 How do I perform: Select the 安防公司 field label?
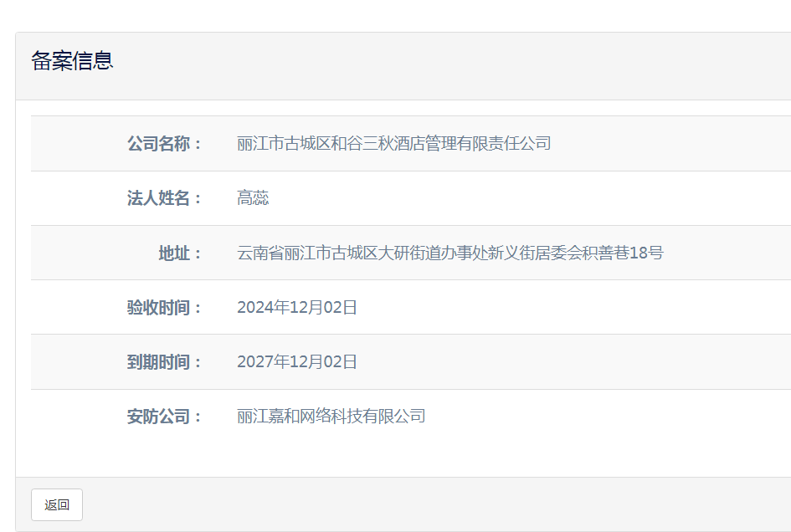[x=164, y=417]
